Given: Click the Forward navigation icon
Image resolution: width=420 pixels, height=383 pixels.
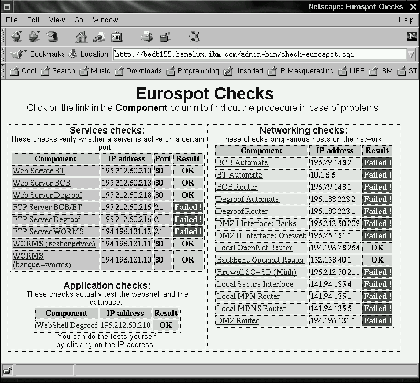Looking at the screenshot, I should click(x=34, y=36).
